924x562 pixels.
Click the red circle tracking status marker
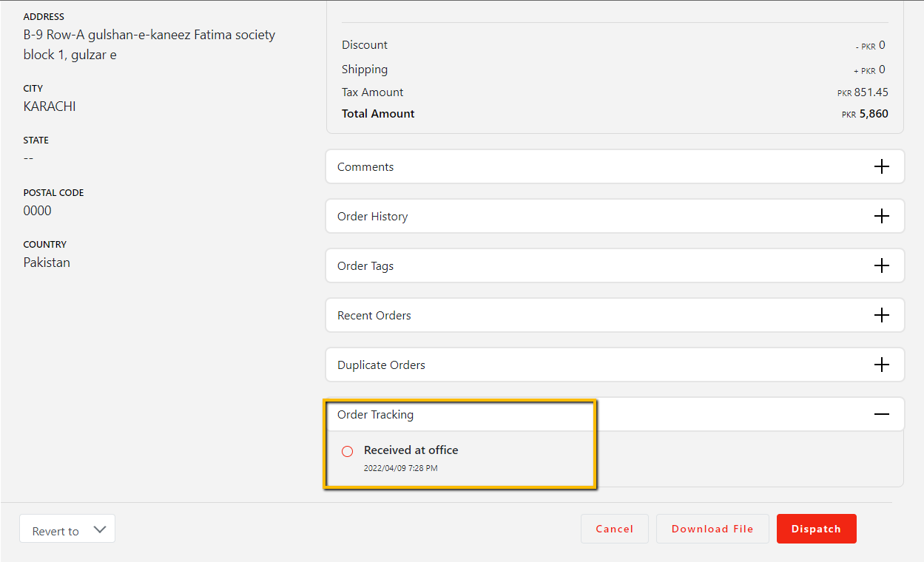(x=347, y=451)
